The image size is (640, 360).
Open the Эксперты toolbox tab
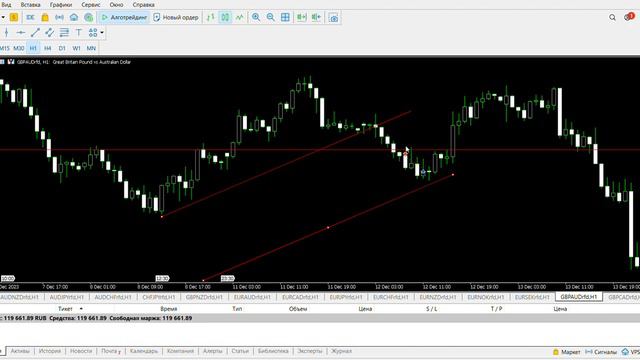click(x=310, y=351)
